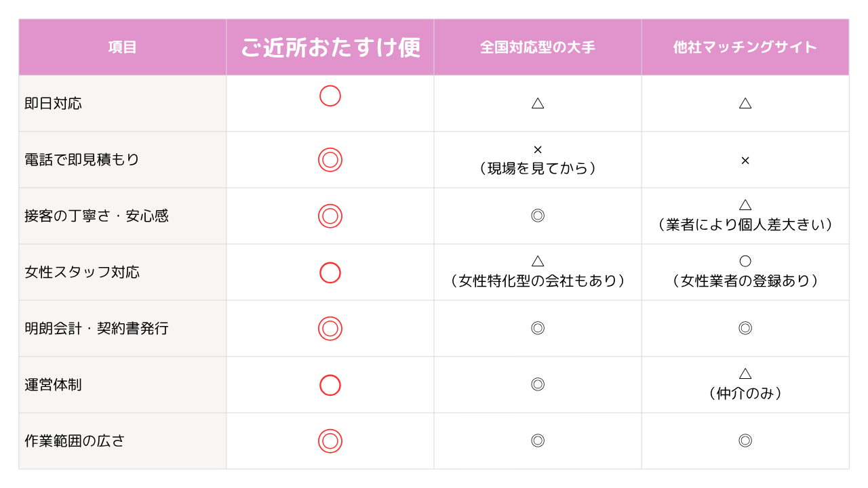Click red double circle for 明朗会計・契約書発行
868x488 pixels.
coord(330,329)
